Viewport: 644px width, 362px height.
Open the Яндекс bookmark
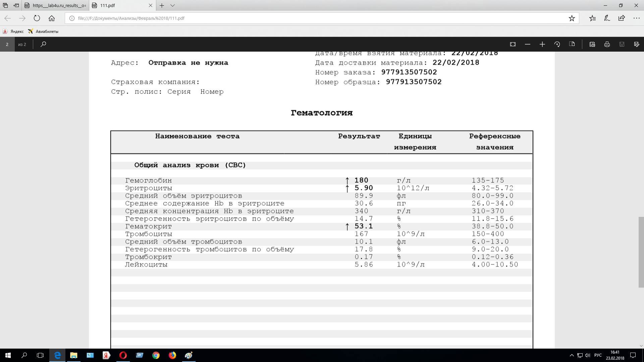[13, 31]
